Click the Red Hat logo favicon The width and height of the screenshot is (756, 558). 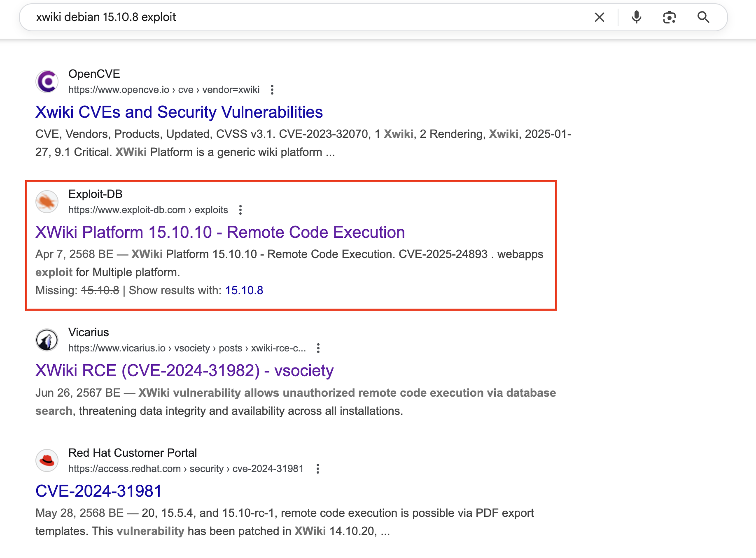click(47, 460)
